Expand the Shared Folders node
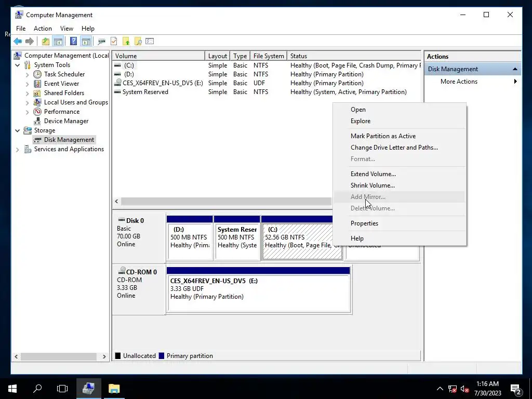 [x=27, y=93]
